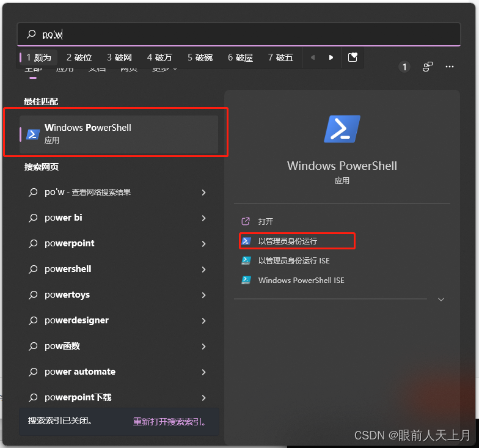Screen dimensions: 479x448
Task: Click search icon beside powershell suggestion
Action: click(33, 269)
